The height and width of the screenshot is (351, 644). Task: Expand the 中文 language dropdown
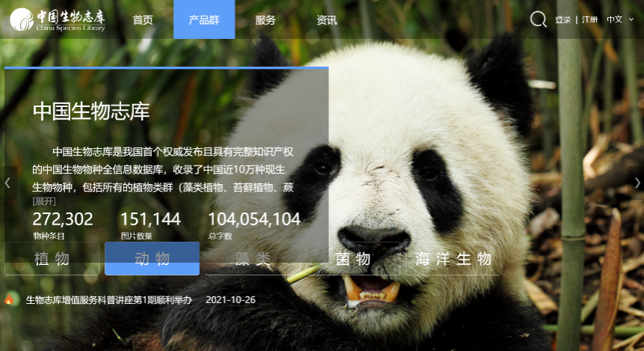coord(620,19)
